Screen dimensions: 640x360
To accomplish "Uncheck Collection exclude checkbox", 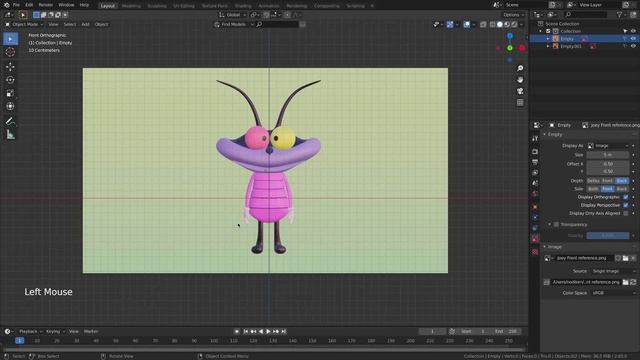I will pos(548,31).
